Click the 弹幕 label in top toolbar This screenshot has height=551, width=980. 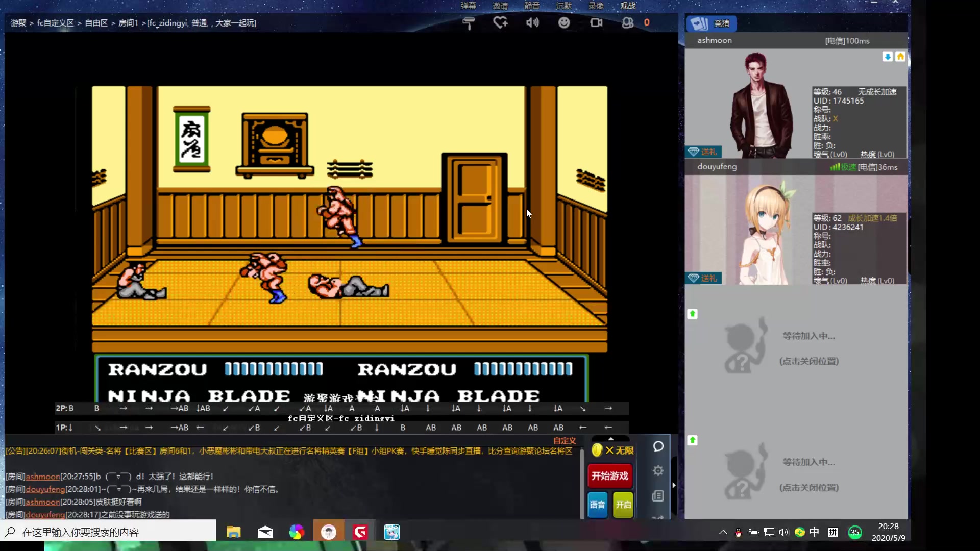click(468, 6)
